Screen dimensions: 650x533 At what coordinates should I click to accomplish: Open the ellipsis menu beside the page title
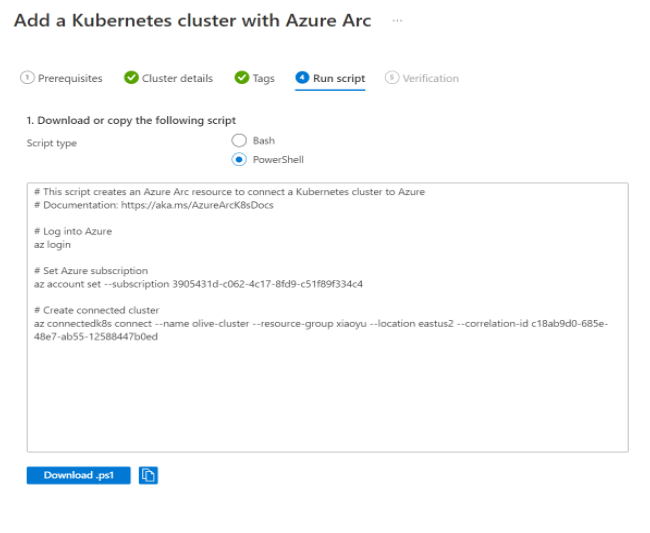398,21
